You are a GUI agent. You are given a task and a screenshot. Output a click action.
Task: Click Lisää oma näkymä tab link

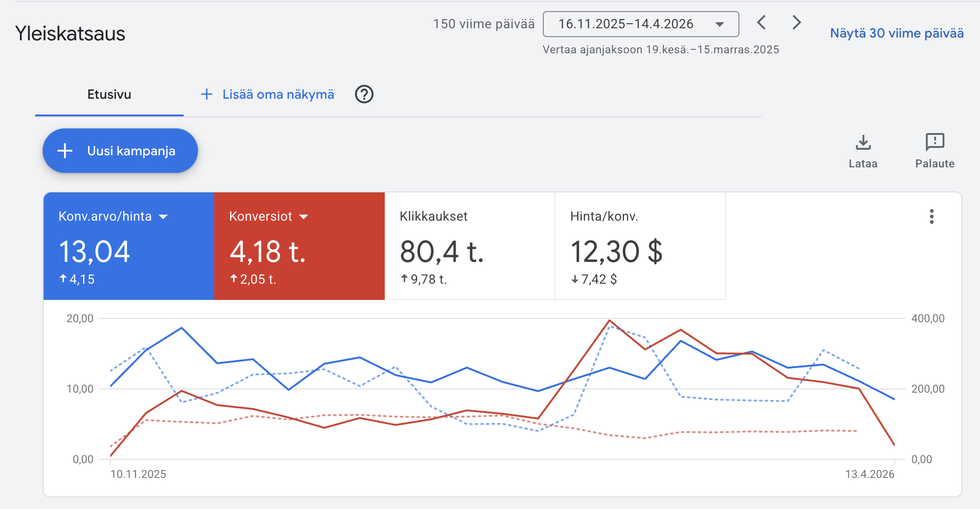pyautogui.click(x=278, y=95)
